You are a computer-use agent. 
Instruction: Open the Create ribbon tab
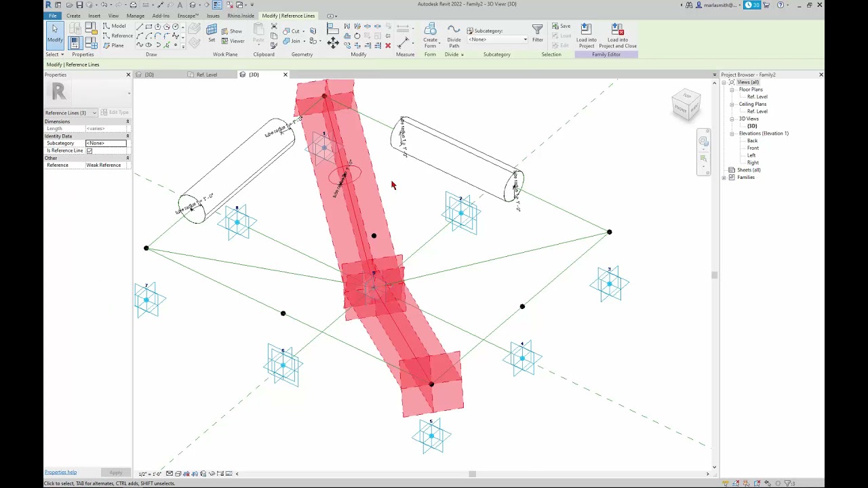[x=73, y=16]
